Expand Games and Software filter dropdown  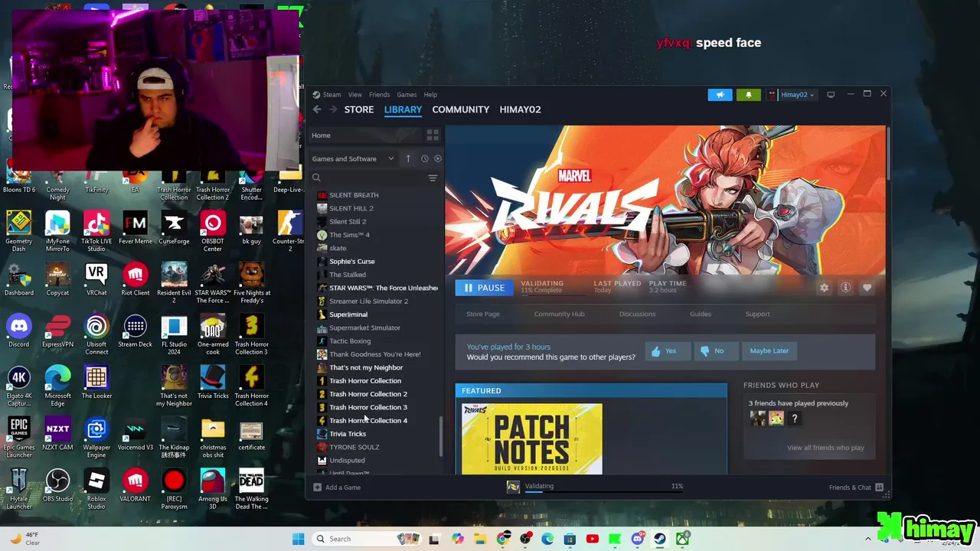[x=353, y=158]
